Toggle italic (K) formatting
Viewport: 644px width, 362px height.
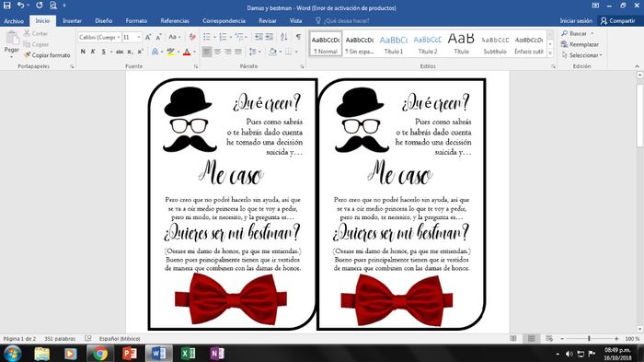(93, 52)
